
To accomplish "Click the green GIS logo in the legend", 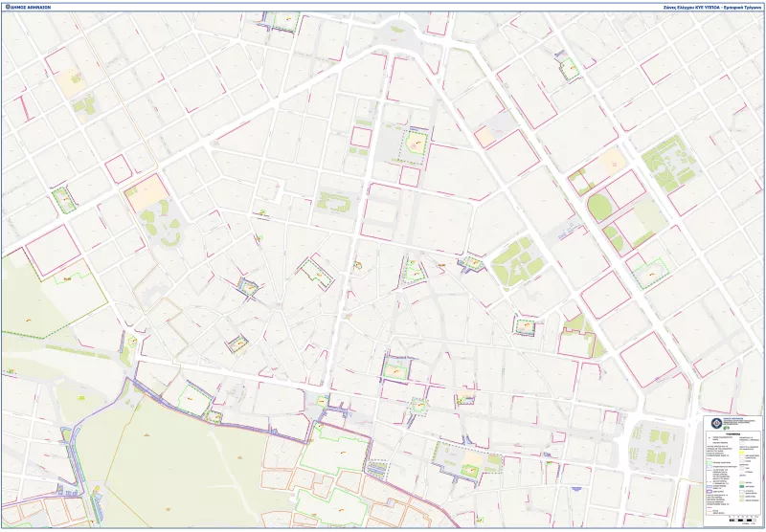I will coord(726,428).
